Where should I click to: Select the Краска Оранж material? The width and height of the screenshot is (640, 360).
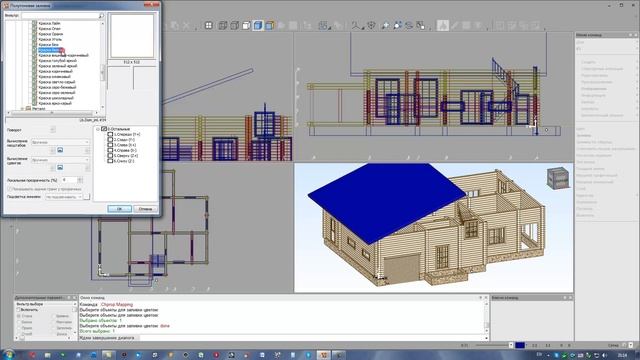[x=51, y=34]
